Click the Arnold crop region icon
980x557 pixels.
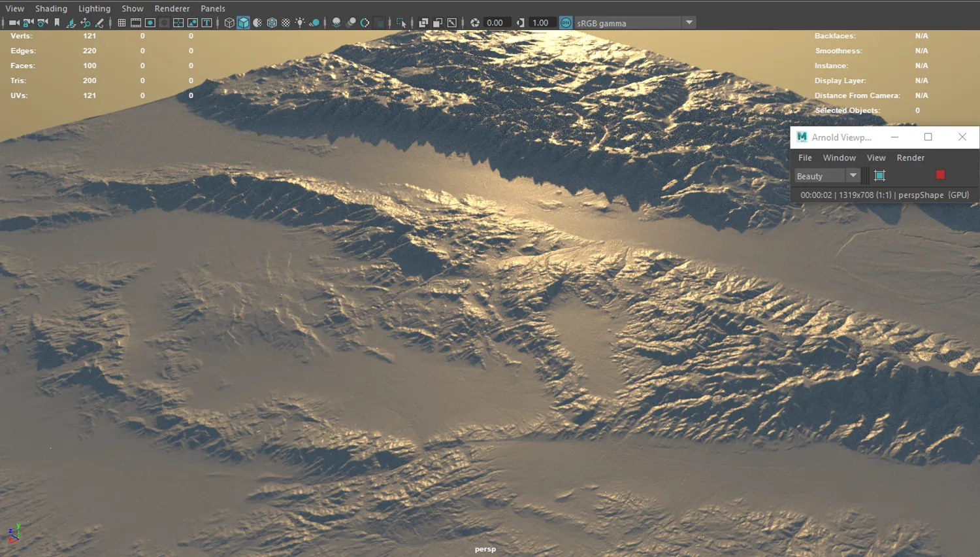879,175
